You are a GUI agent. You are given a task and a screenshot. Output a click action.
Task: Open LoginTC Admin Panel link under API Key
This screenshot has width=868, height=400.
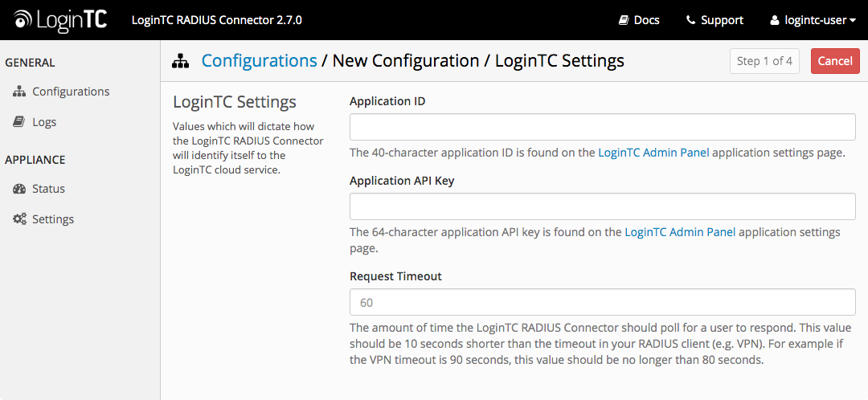click(x=680, y=232)
